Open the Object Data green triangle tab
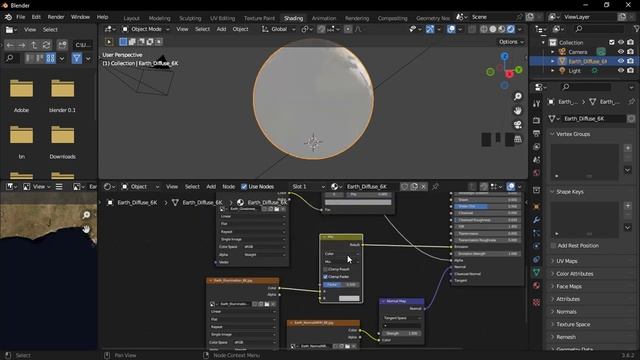Viewport: 640px width, 360px height. click(x=537, y=272)
